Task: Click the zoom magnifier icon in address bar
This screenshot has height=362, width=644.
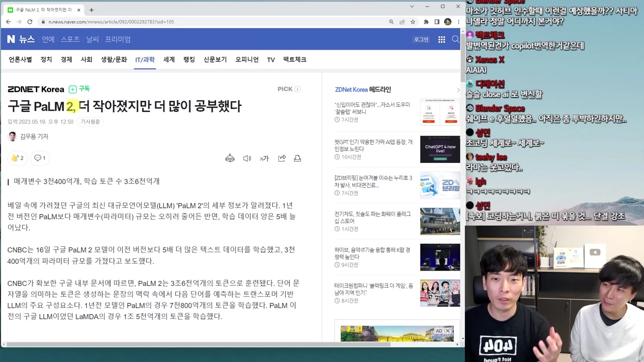Action: point(391,22)
